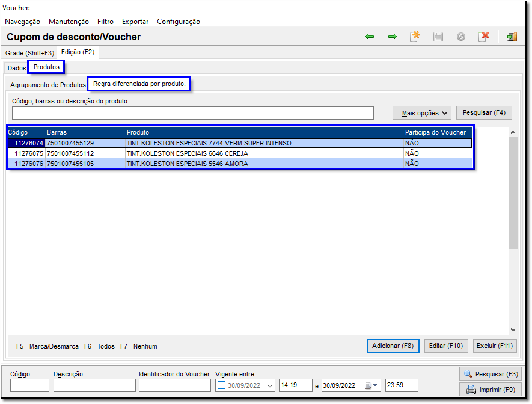Click the bottom Código filter field

29,386
